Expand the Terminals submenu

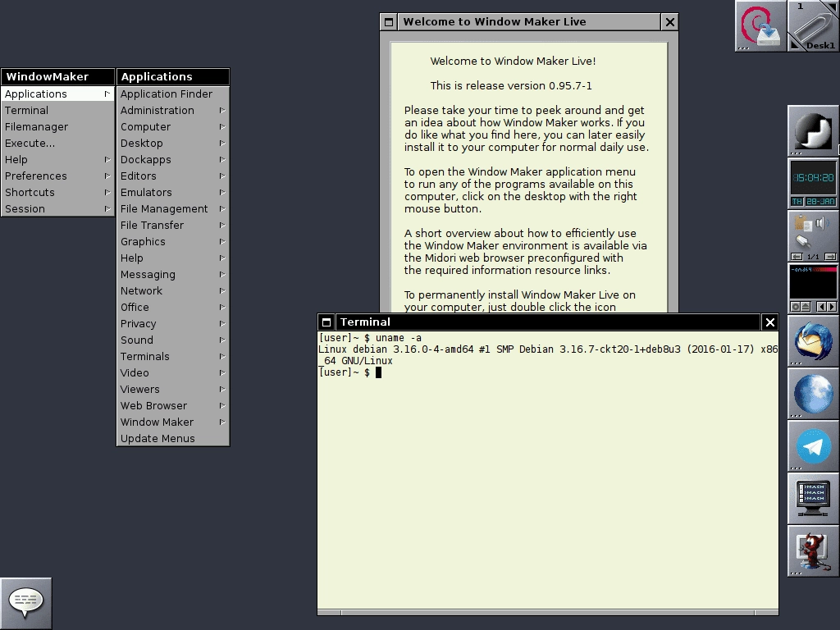[173, 356]
